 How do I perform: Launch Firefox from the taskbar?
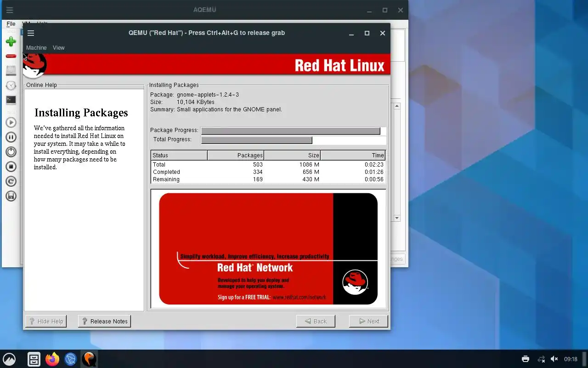pos(52,359)
